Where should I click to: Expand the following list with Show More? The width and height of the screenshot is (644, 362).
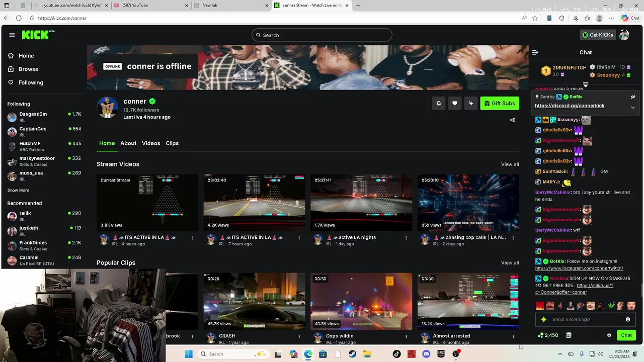point(18,191)
